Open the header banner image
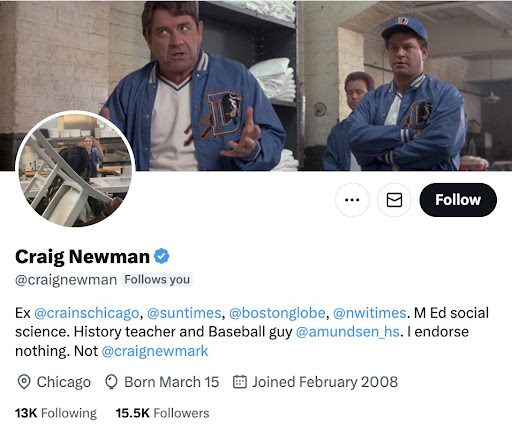 256,86
